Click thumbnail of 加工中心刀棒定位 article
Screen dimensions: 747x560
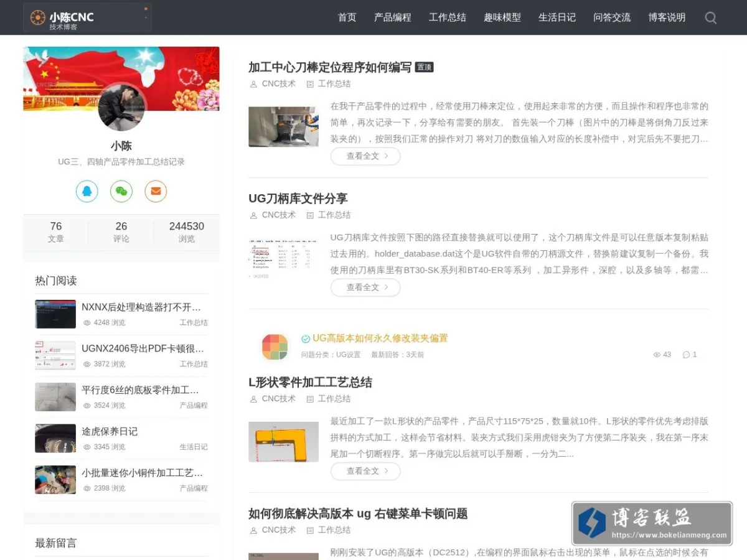283,127
